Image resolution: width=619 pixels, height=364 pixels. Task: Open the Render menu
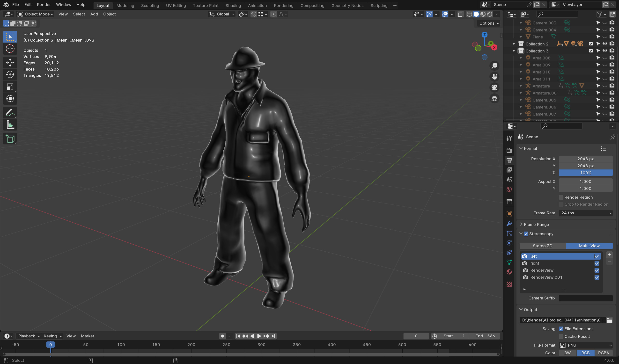(44, 5)
